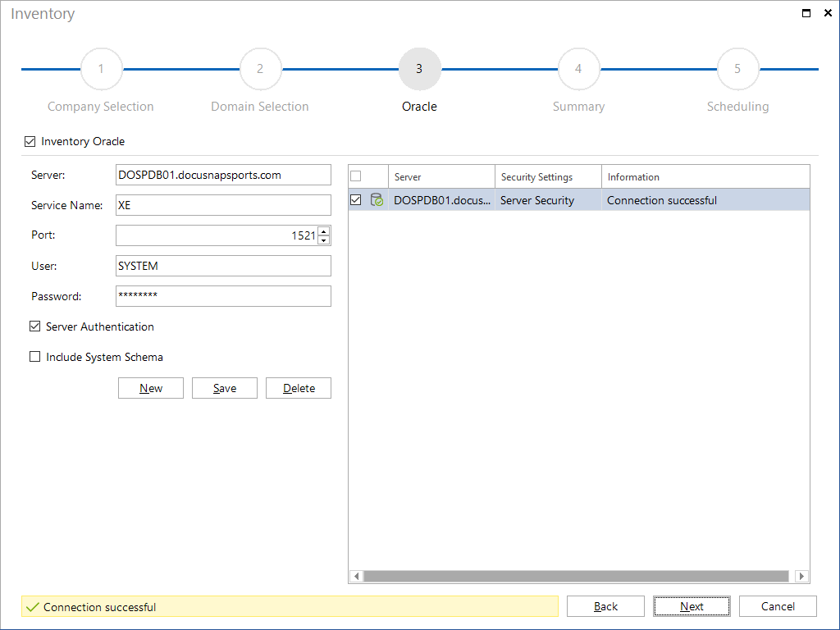Uncheck the DOSPDB01 server row checkbox
This screenshot has height=630, width=840.
pyautogui.click(x=356, y=200)
